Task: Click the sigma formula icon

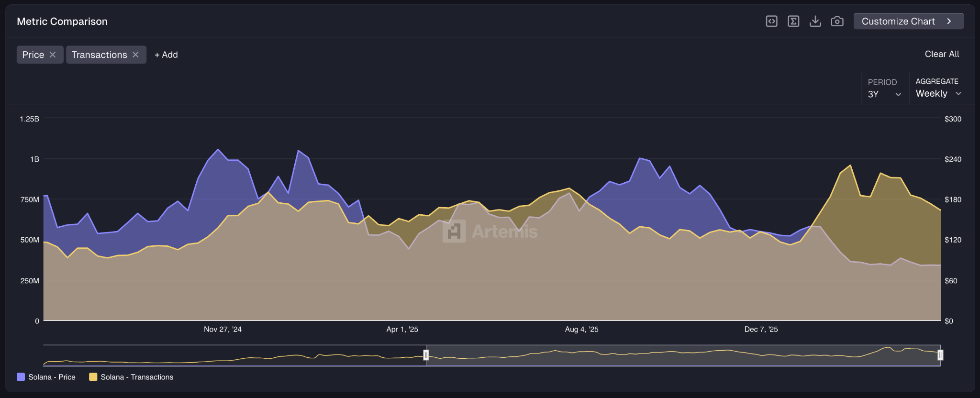Action: (793, 21)
